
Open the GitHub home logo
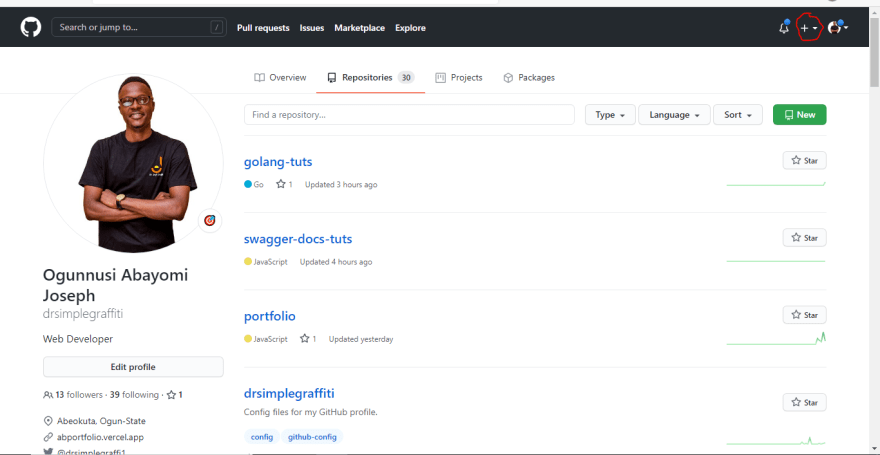(31, 27)
